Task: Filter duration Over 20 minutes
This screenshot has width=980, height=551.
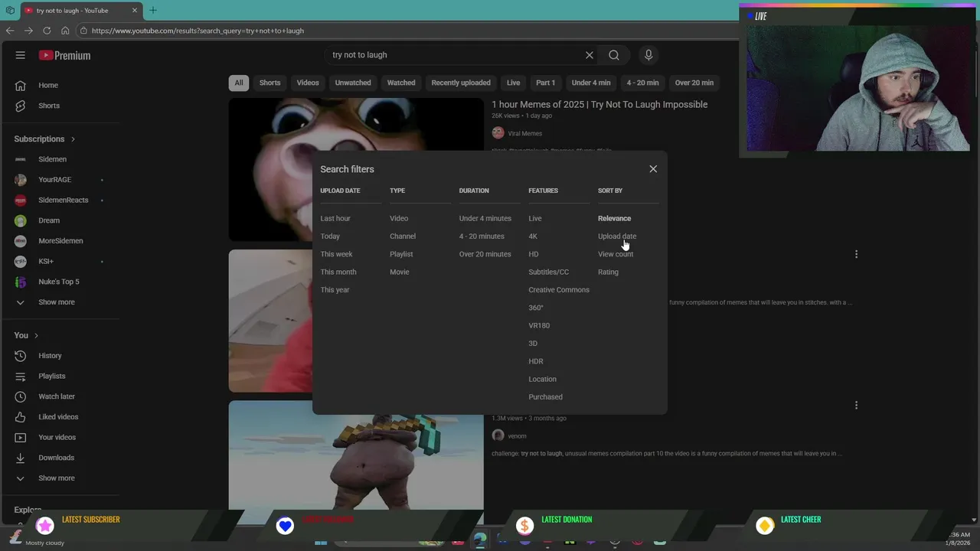Action: click(x=485, y=254)
